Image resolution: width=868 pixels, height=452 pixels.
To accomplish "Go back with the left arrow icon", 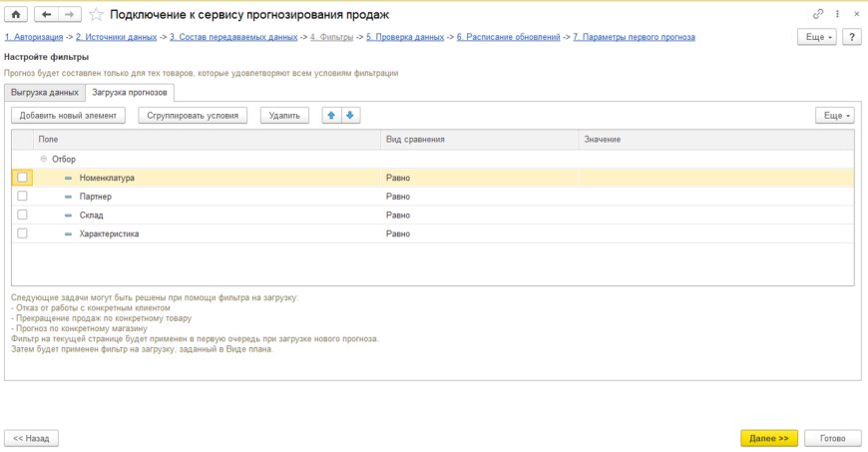I will (x=46, y=15).
